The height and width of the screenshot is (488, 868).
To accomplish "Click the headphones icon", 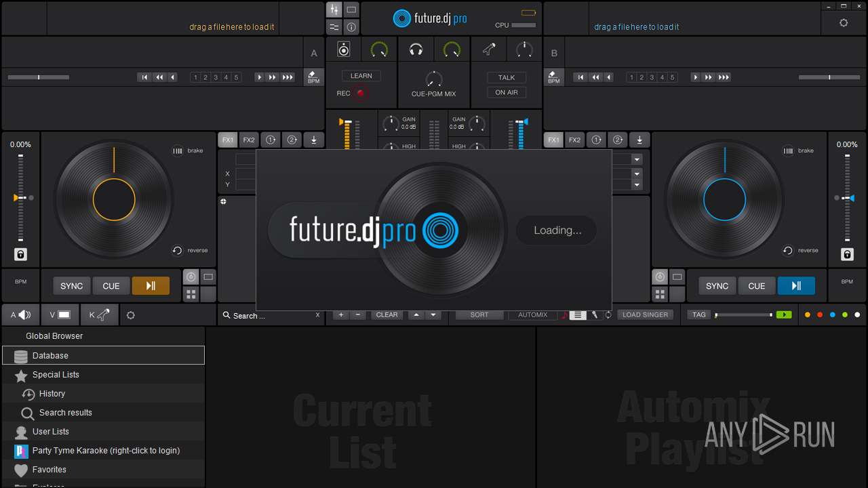I will tap(416, 49).
